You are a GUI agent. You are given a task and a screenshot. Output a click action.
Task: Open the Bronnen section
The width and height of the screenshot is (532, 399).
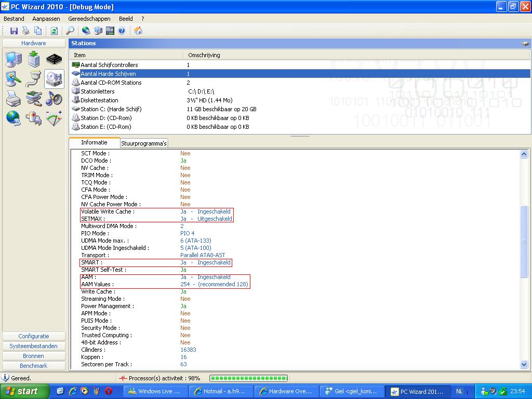34,356
